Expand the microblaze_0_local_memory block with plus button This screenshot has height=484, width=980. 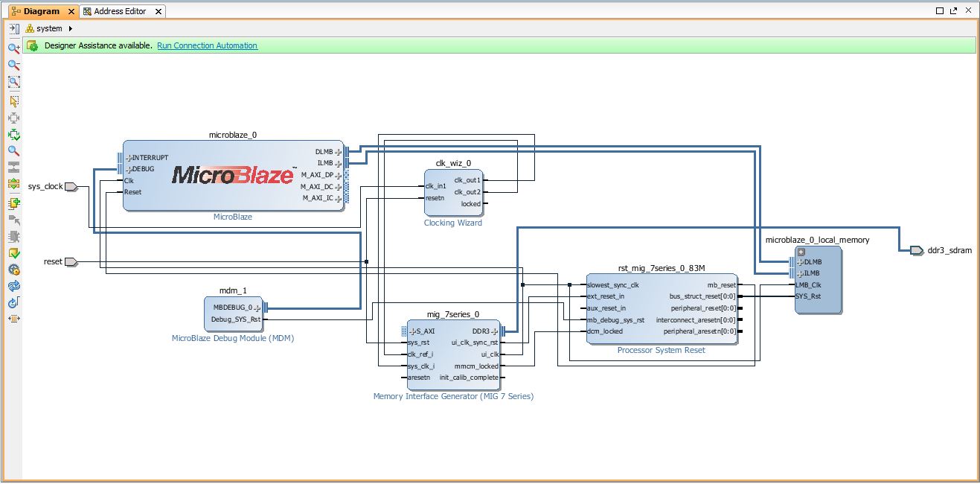[801, 252]
